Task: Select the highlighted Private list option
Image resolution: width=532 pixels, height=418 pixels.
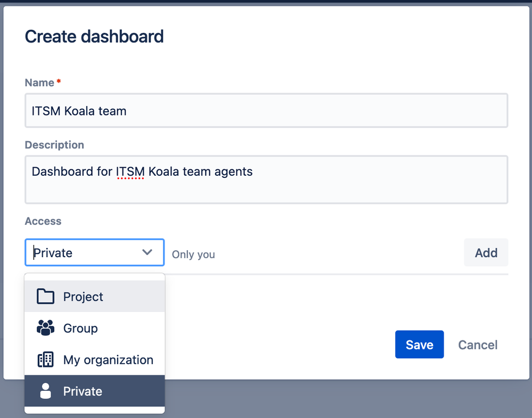Action: pos(83,391)
